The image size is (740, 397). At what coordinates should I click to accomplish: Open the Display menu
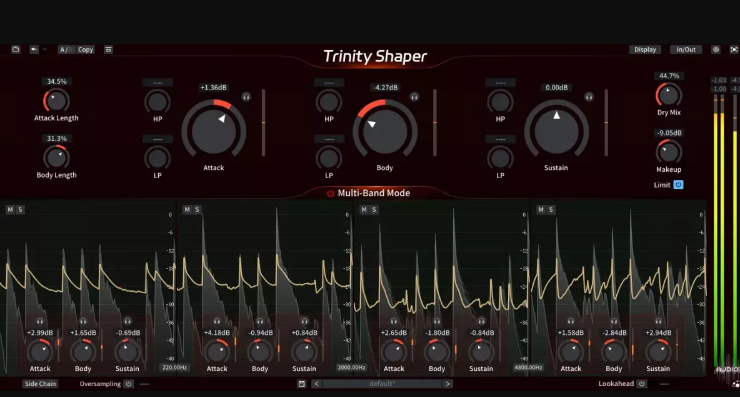point(645,50)
